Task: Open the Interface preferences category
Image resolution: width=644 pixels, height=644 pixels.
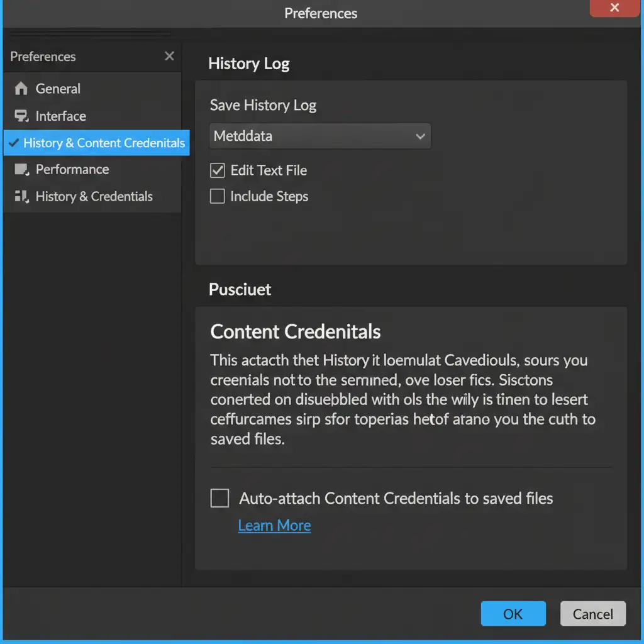Action: point(61,116)
